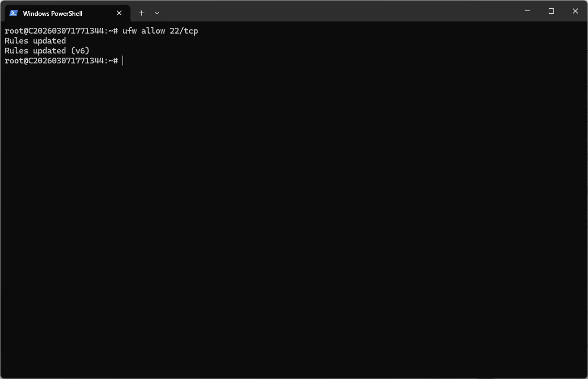Click the "ufw" command word
This screenshot has width=588, height=379.
(x=129, y=31)
